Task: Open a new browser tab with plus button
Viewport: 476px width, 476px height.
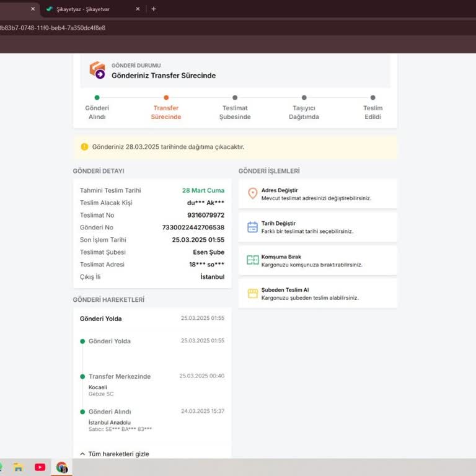Action: (154, 9)
